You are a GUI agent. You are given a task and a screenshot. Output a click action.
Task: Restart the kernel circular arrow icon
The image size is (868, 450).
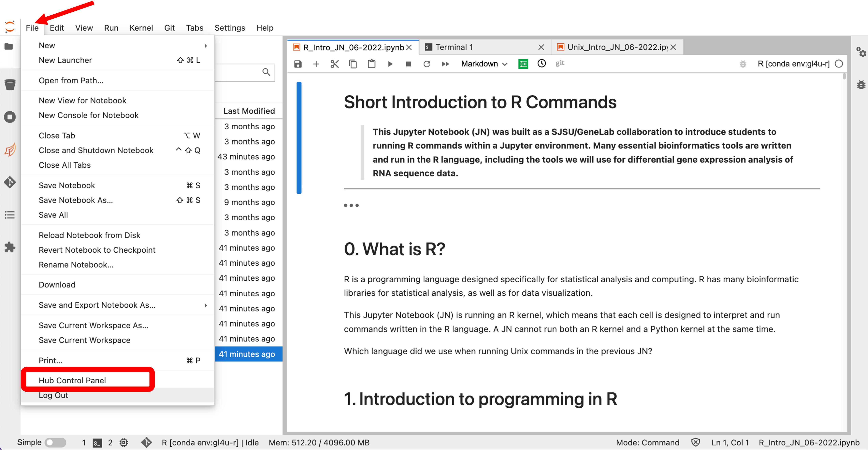coord(427,64)
